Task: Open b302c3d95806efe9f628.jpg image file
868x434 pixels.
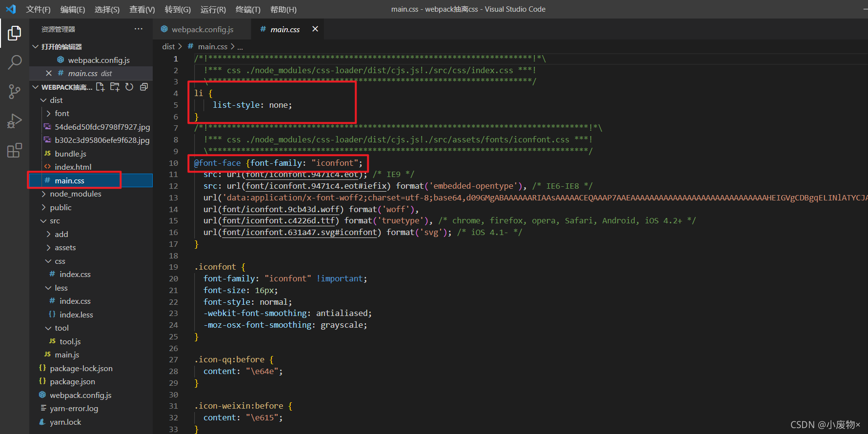Action: 91,140
